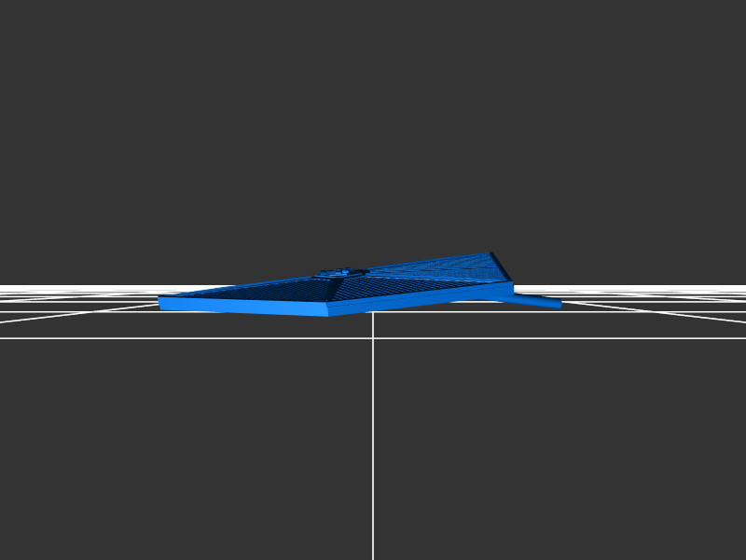Image resolution: width=746 pixels, height=560 pixels.
Task: Click the tip of the protruding blue rod
Action: tap(559, 304)
